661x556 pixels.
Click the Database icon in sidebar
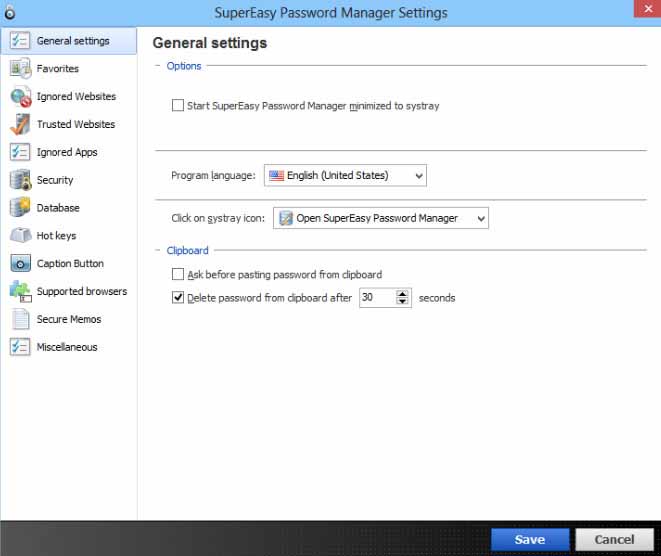coord(20,207)
